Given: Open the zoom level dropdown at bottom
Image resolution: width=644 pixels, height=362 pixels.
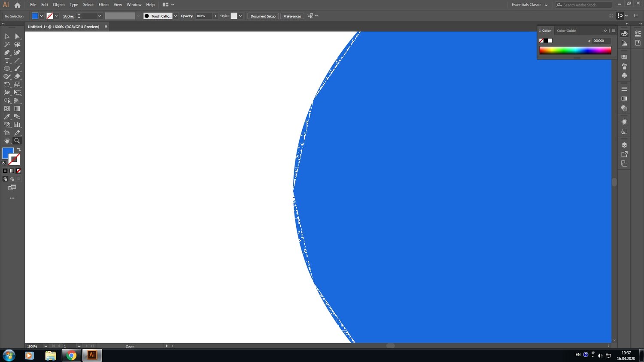Looking at the screenshot, I should [46, 346].
